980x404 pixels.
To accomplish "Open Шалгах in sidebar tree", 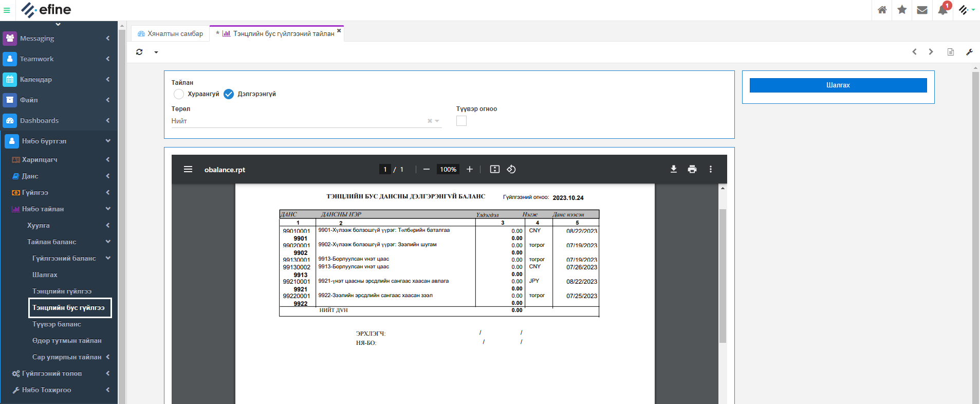I will tap(45, 274).
